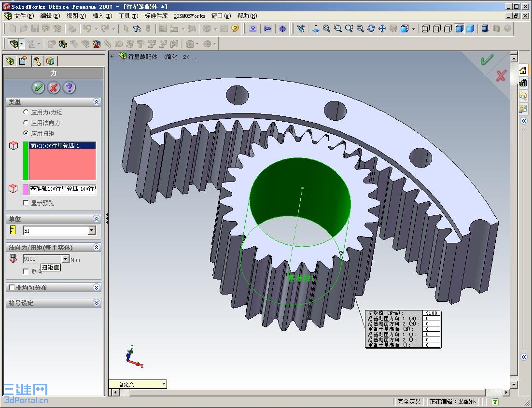The image size is (532, 408).
Task: Open the COSMOSWorks menu
Action: tap(189, 16)
